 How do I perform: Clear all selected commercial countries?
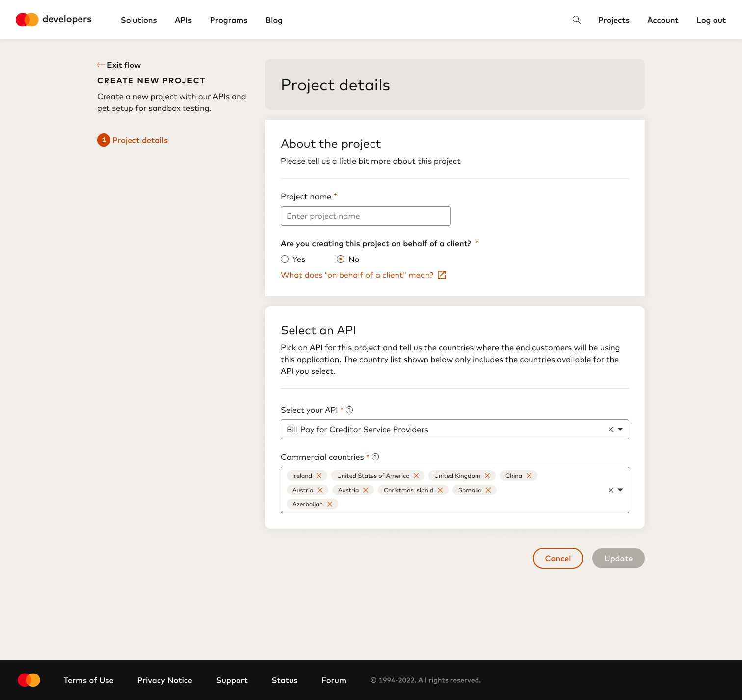tap(611, 490)
